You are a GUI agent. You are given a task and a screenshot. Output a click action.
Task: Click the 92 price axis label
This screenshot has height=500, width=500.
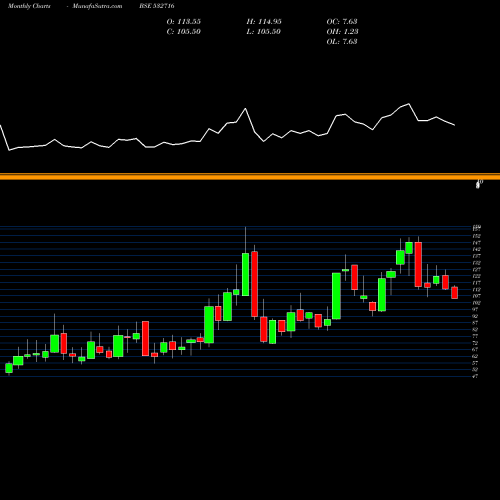point(476,316)
